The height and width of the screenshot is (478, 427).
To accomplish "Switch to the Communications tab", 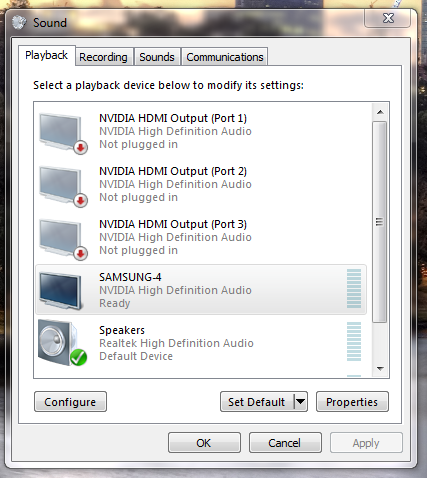I will point(225,57).
